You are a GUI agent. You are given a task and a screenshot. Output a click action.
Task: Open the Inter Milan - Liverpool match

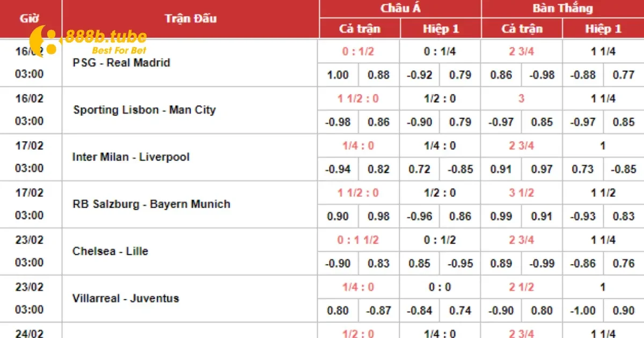[x=131, y=157]
